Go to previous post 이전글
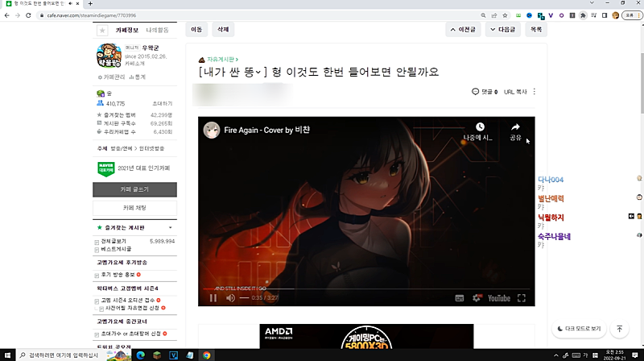Viewport: 644px width, 361px height. [x=463, y=30]
